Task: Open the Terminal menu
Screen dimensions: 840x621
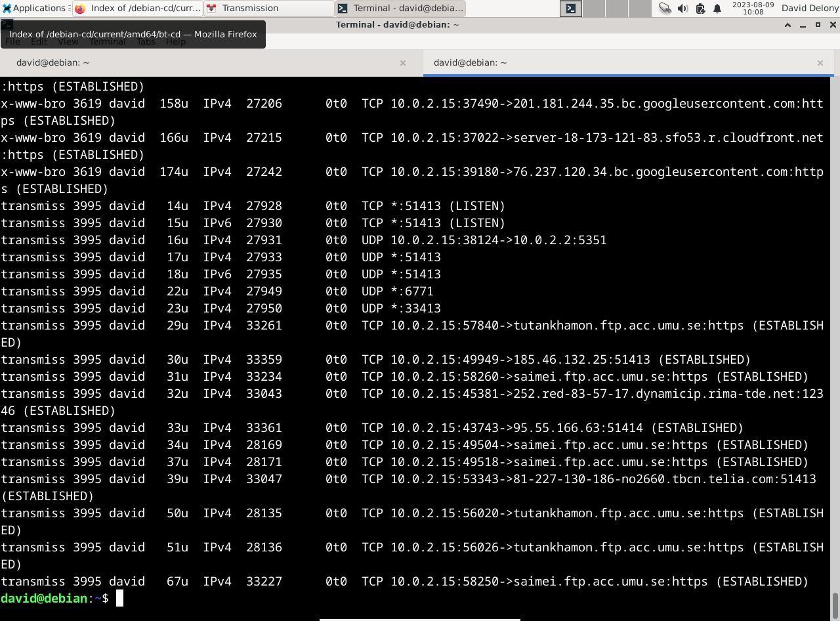Action: [x=107, y=41]
